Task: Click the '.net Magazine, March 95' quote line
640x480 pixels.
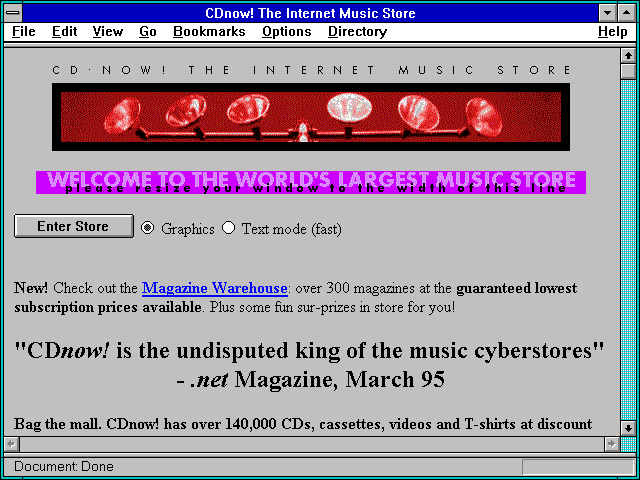Action: point(311,380)
